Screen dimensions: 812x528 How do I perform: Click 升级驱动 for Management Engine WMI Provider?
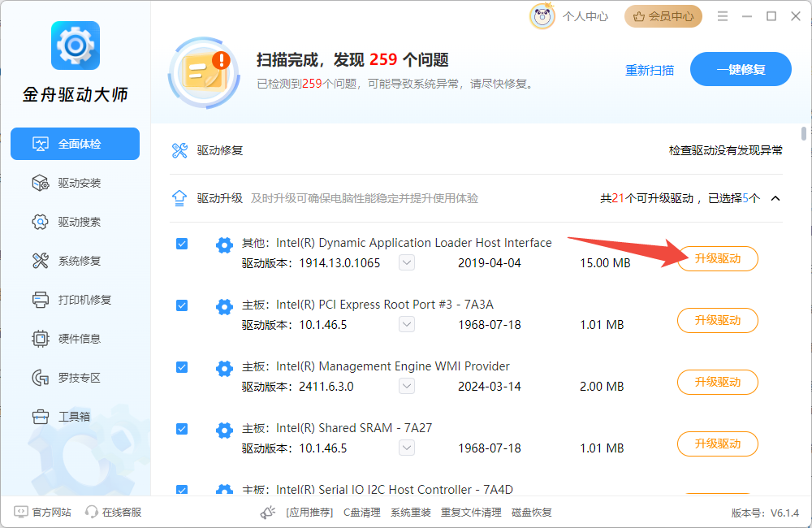pos(718,382)
